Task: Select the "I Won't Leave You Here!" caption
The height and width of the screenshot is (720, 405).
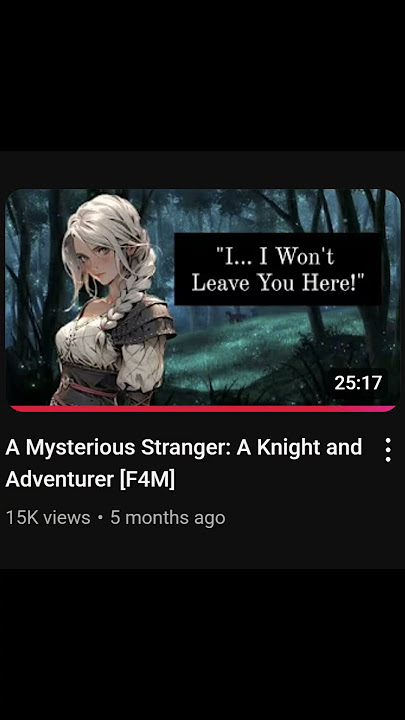Action: click(274, 270)
